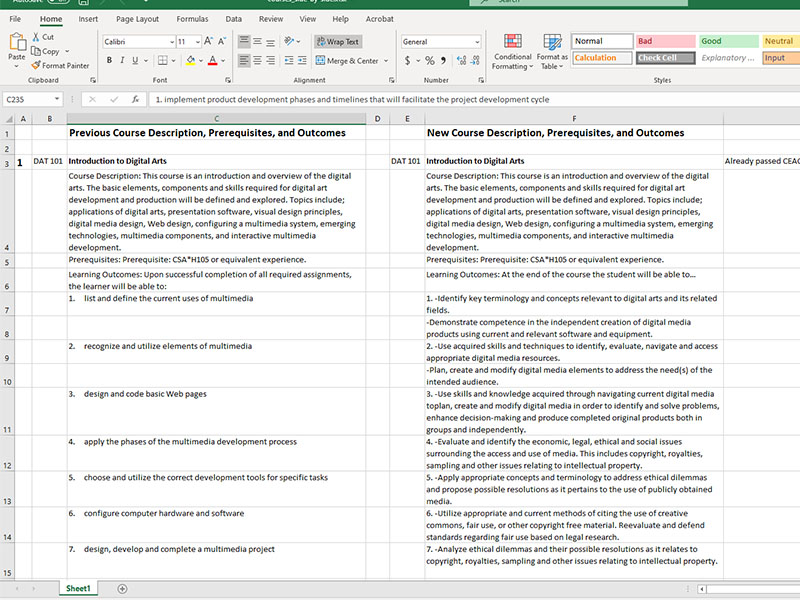Increase font size with larger A icon

[208, 41]
